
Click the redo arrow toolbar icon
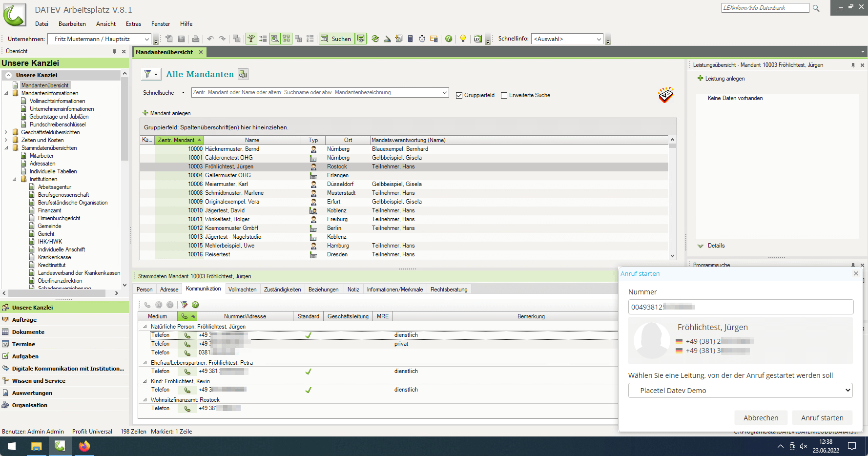coord(223,39)
